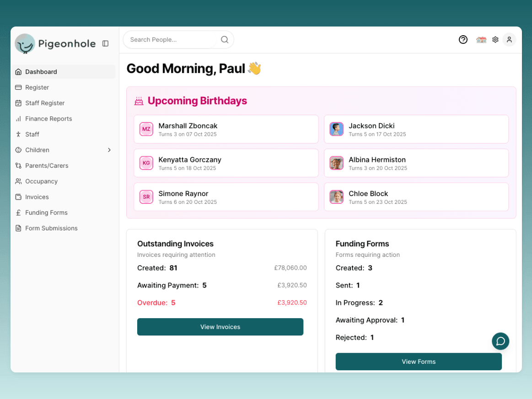Collapse the sidebar panel toggle
Viewport: 532px width, 399px height.
coord(105,43)
